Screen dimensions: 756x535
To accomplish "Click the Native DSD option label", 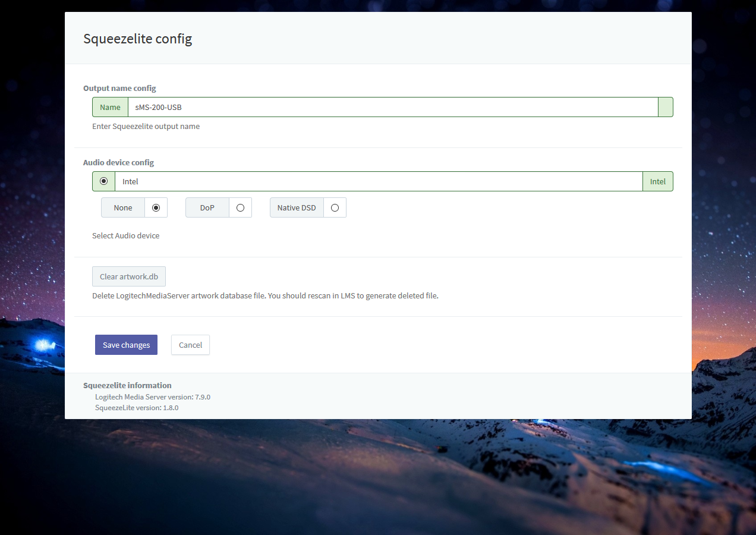I will [x=297, y=207].
